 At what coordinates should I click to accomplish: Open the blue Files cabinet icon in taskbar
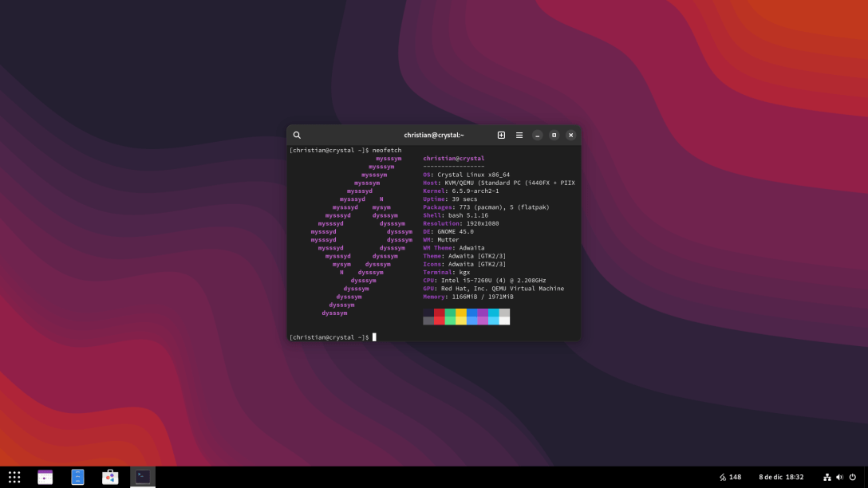[77, 477]
